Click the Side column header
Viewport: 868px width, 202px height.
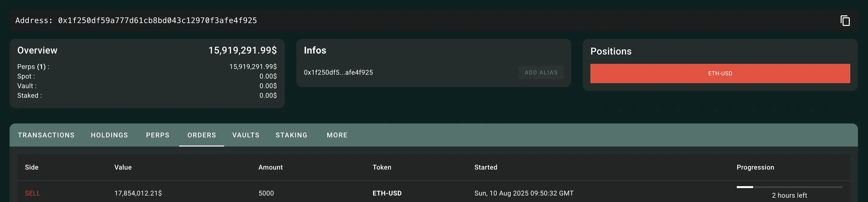pos(32,167)
